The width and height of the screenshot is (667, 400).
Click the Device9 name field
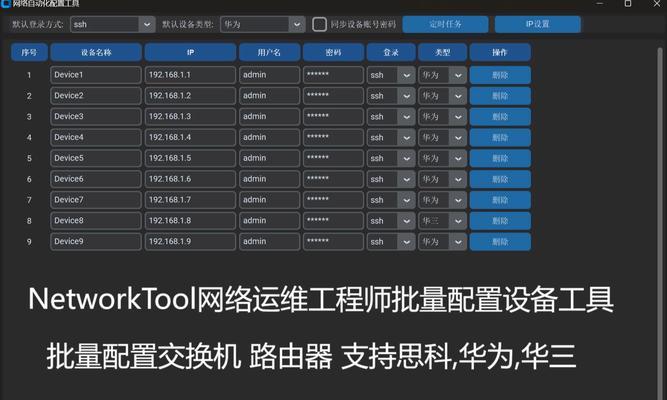96,242
